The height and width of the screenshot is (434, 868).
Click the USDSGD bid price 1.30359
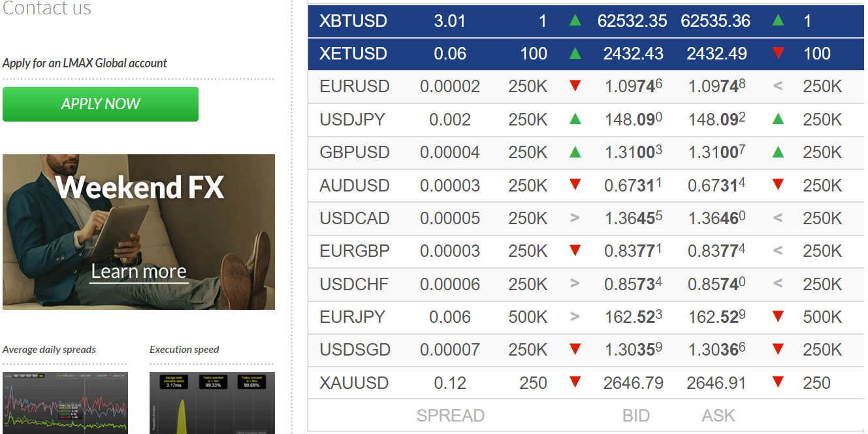634,350
